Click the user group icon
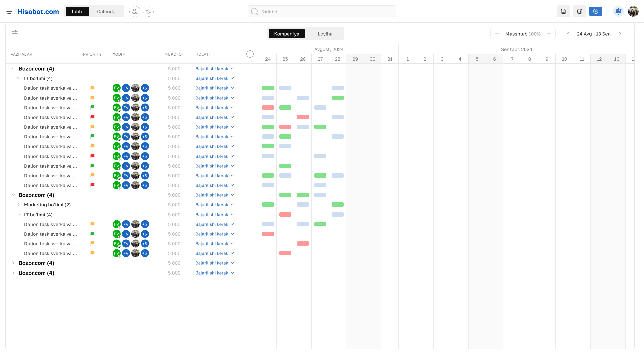 [148, 11]
